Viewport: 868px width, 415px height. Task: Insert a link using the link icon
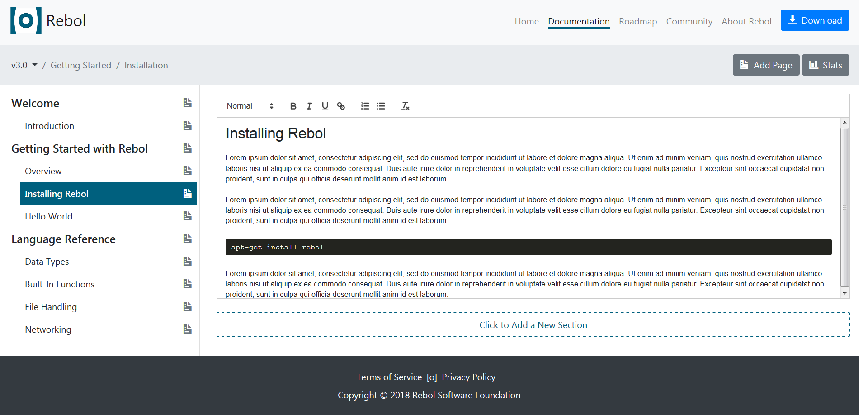click(x=341, y=106)
